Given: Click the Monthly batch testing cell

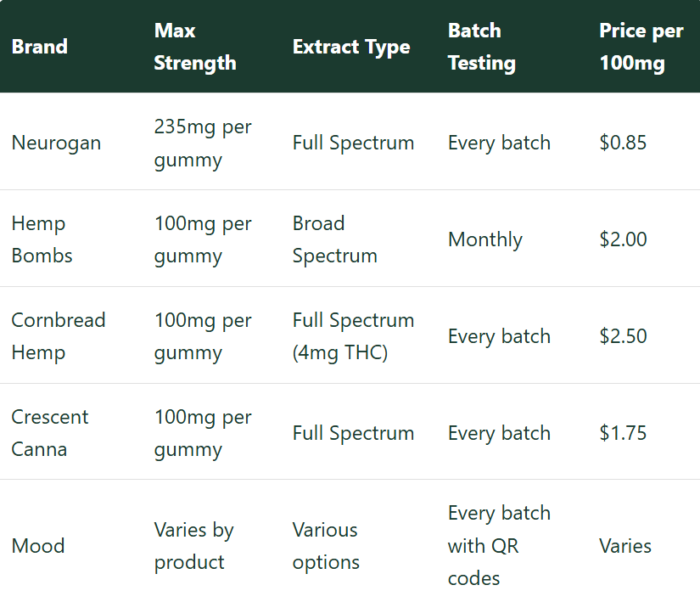Looking at the screenshot, I should 485,239.
